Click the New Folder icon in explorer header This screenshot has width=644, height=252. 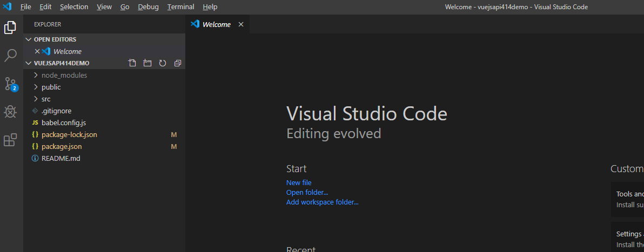tap(147, 63)
